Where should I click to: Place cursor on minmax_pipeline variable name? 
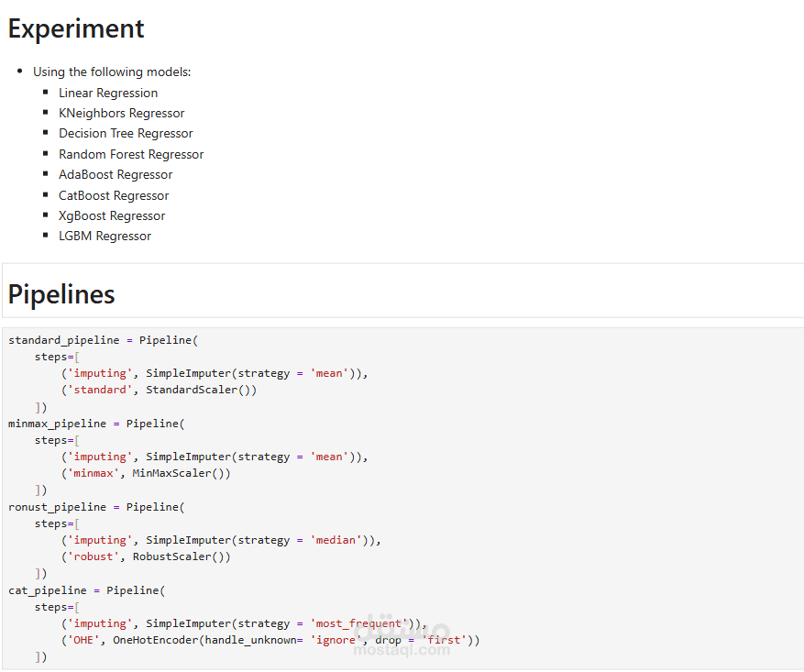[x=57, y=424]
